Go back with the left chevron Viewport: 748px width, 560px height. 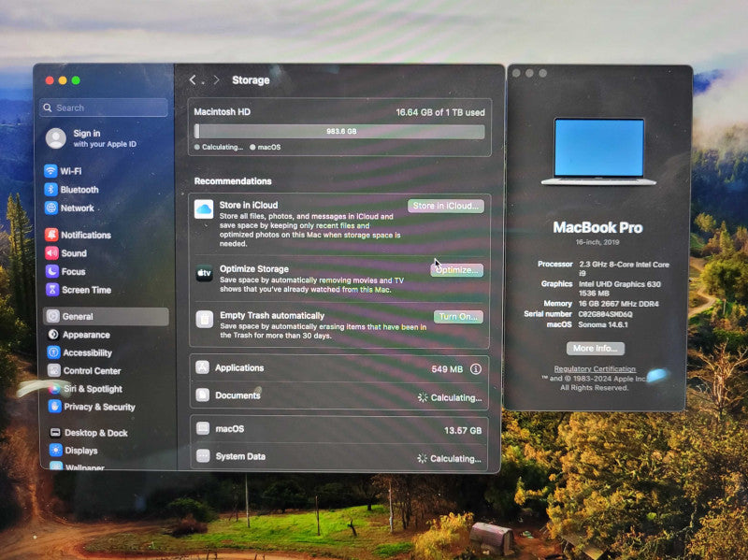(193, 80)
